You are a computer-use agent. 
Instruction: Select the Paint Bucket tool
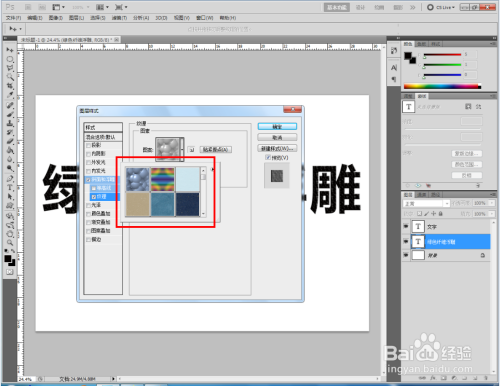click(x=10, y=150)
